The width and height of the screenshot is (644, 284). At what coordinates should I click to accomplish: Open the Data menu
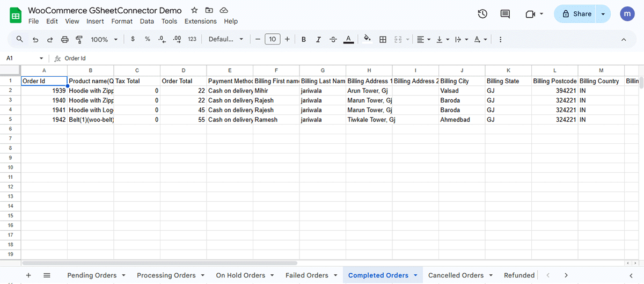click(147, 21)
